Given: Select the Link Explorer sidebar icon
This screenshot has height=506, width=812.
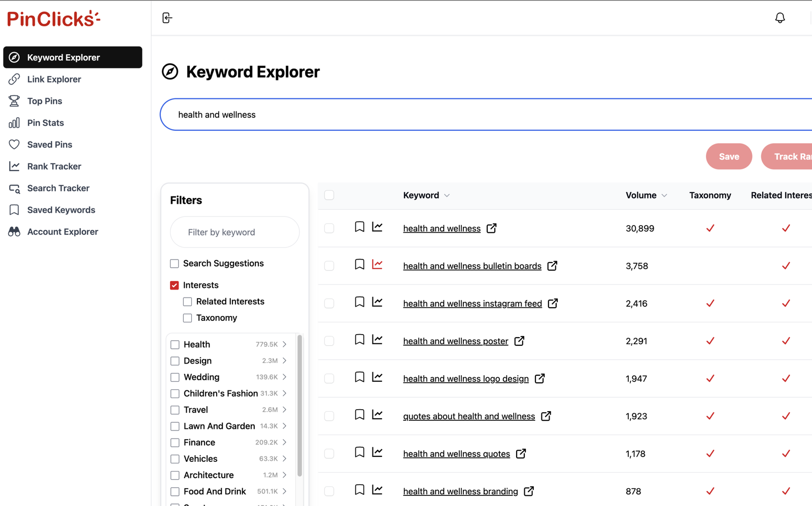Looking at the screenshot, I should pos(15,79).
